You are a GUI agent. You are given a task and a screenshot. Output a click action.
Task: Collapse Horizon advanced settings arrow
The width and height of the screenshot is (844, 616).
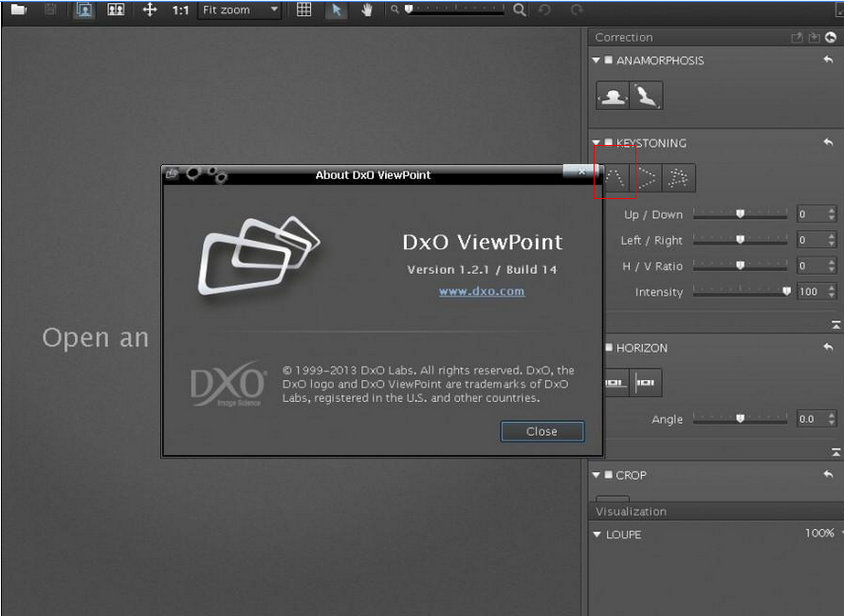point(835,452)
